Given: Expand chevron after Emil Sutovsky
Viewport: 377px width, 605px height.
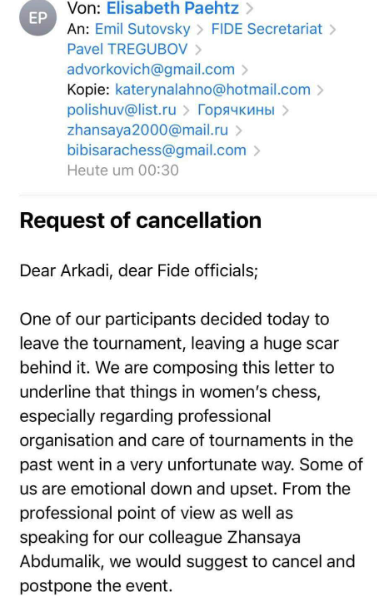Looking at the screenshot, I should 200,30.
